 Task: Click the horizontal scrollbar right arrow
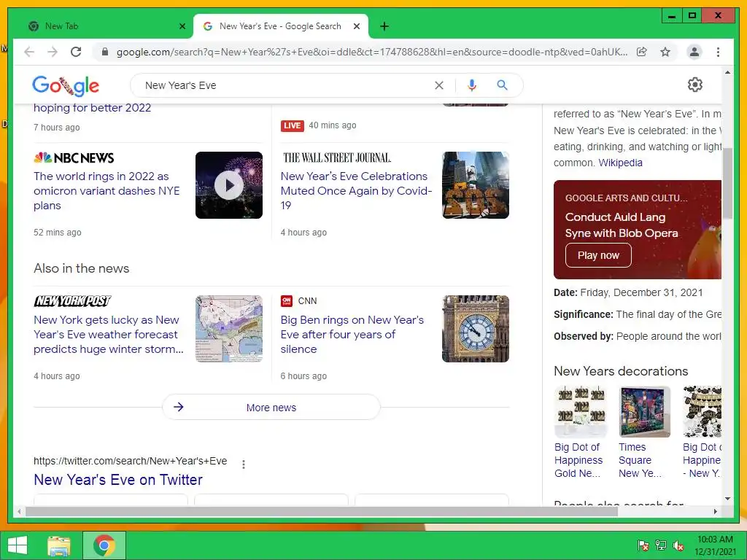click(715, 512)
